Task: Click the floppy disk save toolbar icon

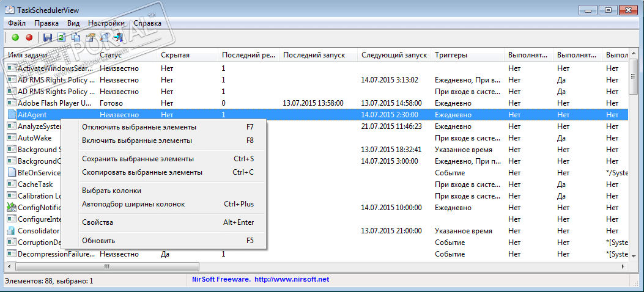Action: click(x=48, y=38)
